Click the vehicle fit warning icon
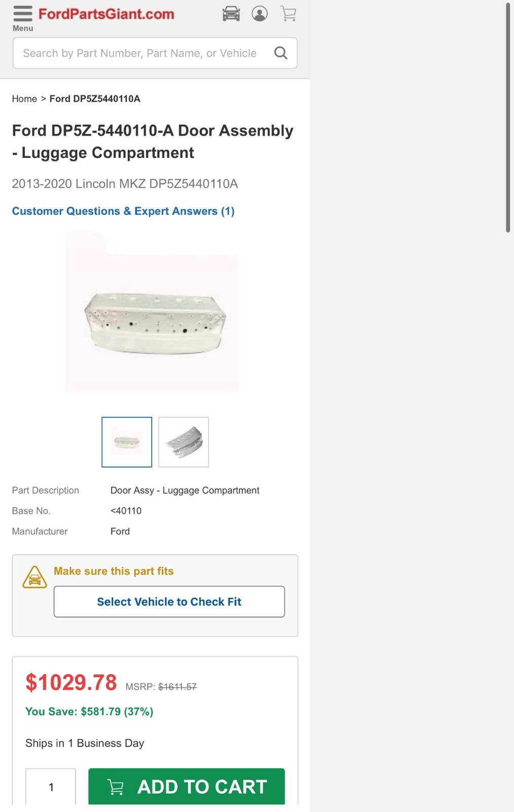 point(35,578)
